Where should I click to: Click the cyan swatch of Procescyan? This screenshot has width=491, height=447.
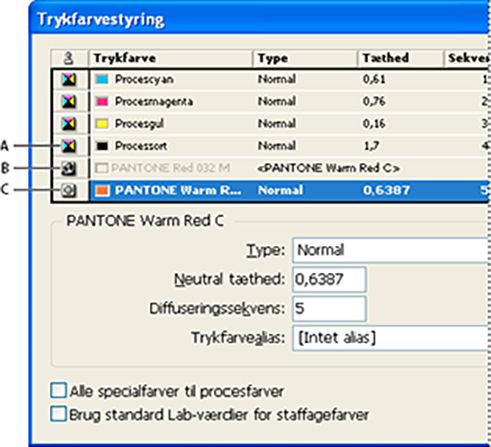[x=102, y=79]
